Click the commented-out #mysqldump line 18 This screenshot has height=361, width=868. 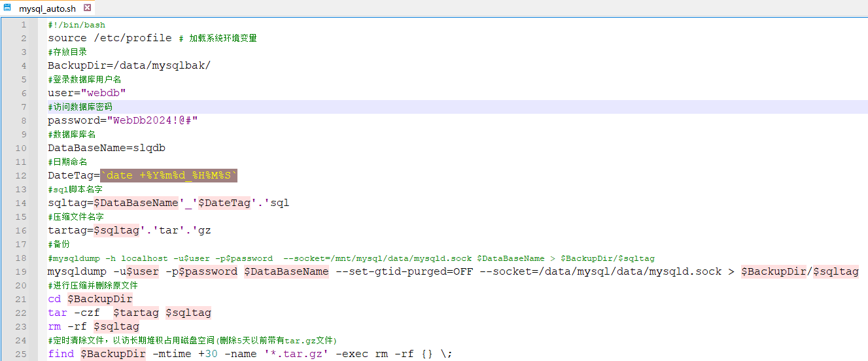[x=351, y=258]
